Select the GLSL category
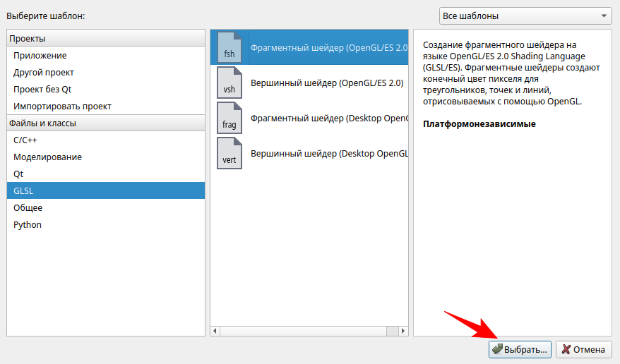 tap(23, 190)
